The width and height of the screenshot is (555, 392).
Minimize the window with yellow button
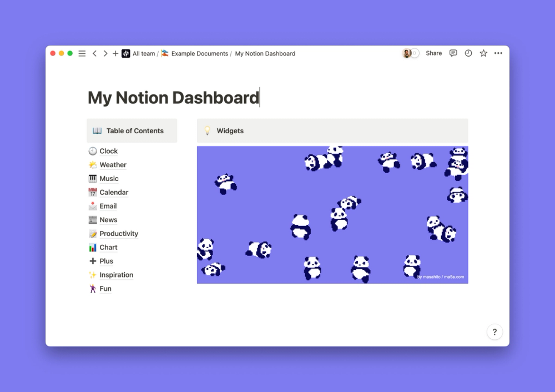pyautogui.click(x=61, y=53)
